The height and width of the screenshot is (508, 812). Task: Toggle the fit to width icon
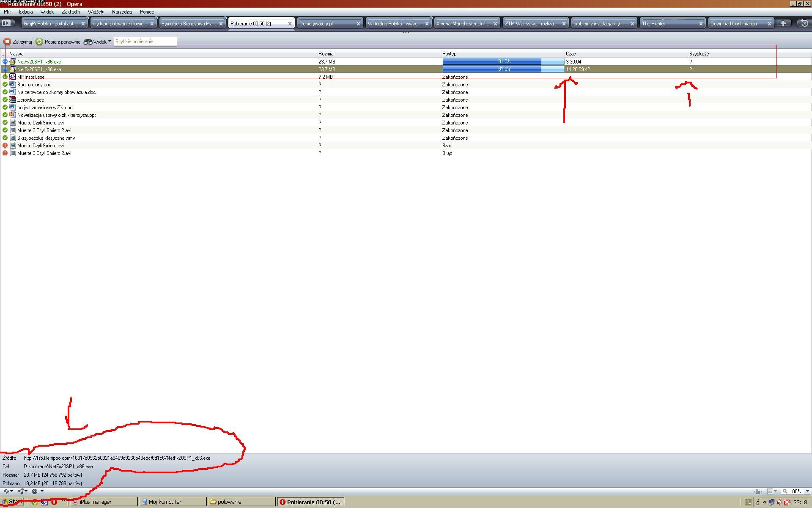point(758,491)
